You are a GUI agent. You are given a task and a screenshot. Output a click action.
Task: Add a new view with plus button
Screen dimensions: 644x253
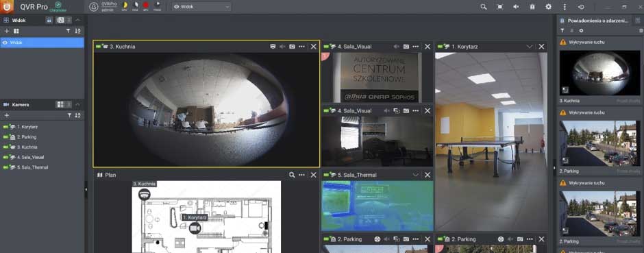pos(7,32)
